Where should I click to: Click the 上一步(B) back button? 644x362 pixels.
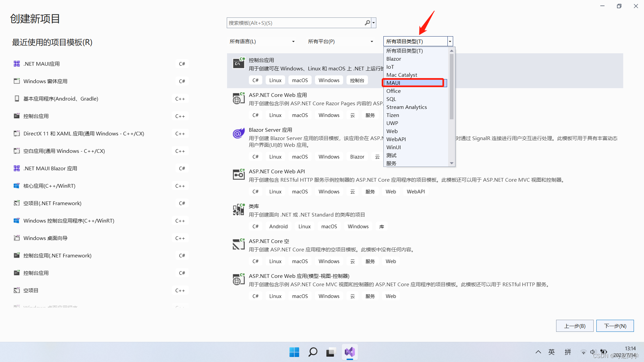[x=575, y=326]
